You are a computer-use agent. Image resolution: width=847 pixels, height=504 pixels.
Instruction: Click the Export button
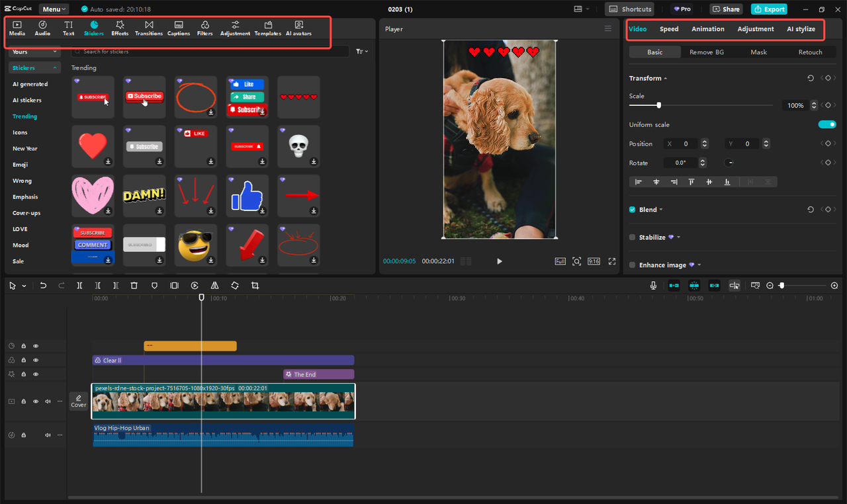(769, 9)
